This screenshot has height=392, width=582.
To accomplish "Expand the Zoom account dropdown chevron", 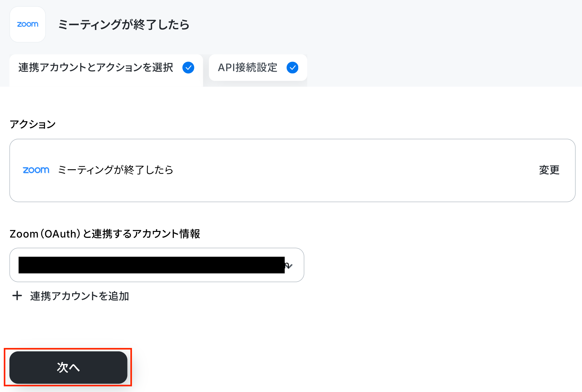I will pyautogui.click(x=289, y=266).
